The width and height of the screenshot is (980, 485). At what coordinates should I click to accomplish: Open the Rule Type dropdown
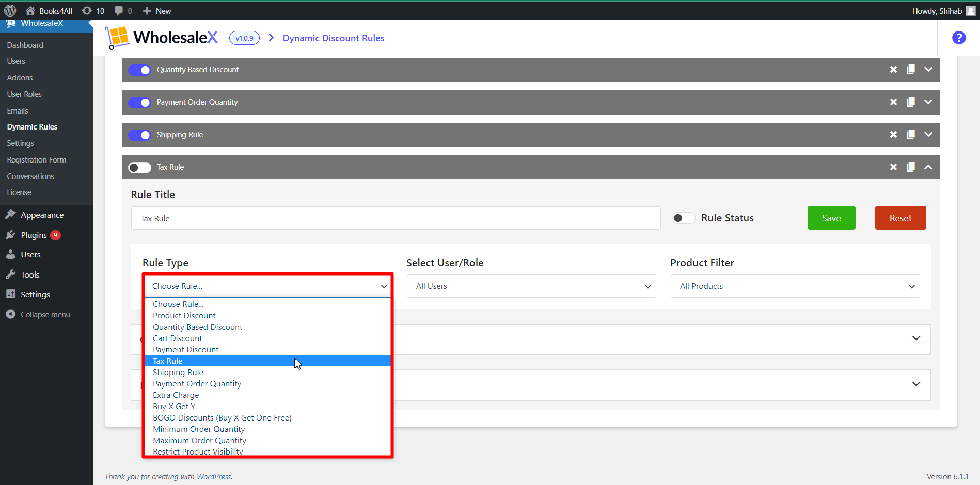pos(267,286)
